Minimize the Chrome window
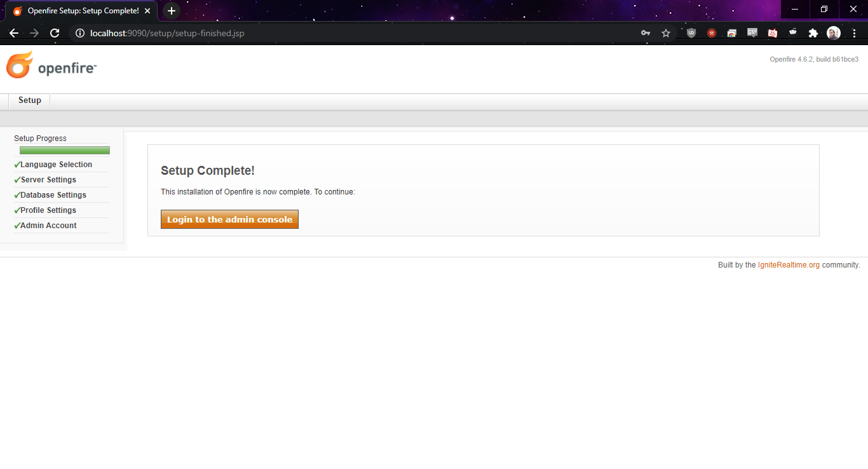This screenshot has height=469, width=868. point(795,9)
